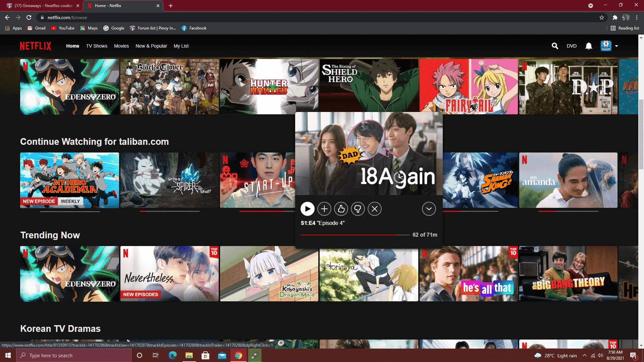
Task: Open the Fairy Tail thumbnail
Action: [x=469, y=87]
